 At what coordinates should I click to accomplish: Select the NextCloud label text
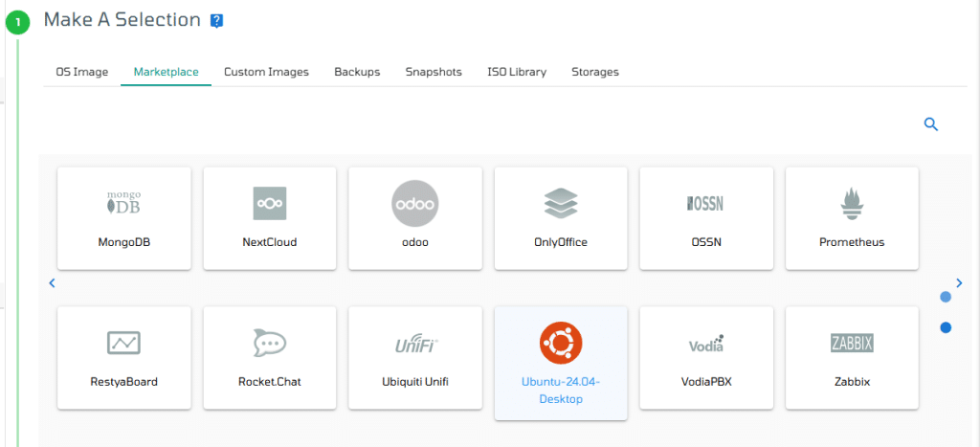[269, 242]
